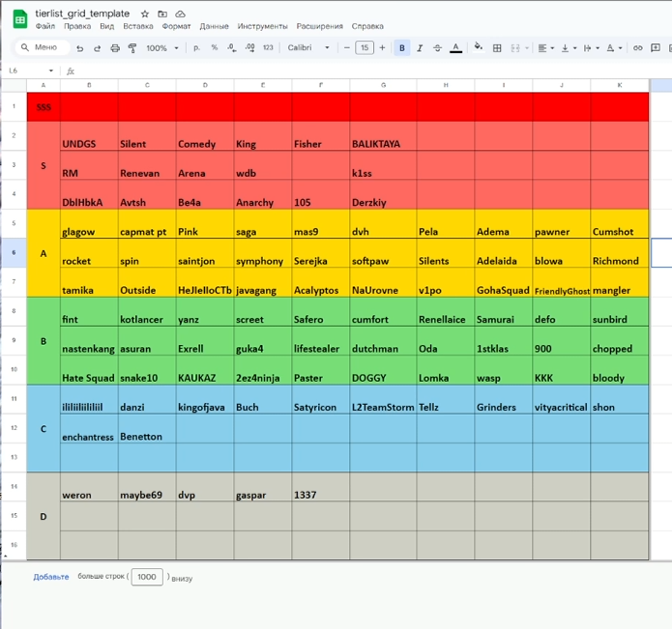The image size is (672, 629).
Task: Click the Insert link icon
Action: click(637, 47)
